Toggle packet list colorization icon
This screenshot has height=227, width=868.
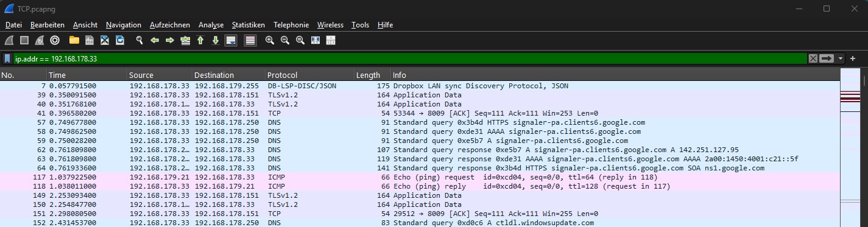tap(250, 40)
